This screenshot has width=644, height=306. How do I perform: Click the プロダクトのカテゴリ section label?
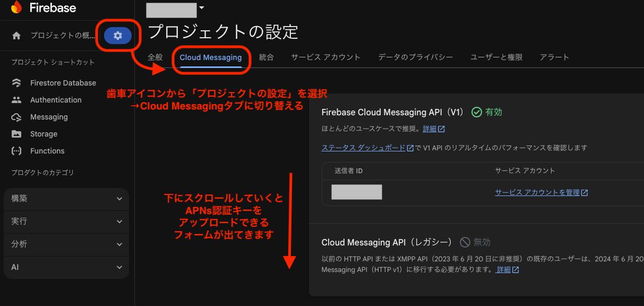(42, 173)
